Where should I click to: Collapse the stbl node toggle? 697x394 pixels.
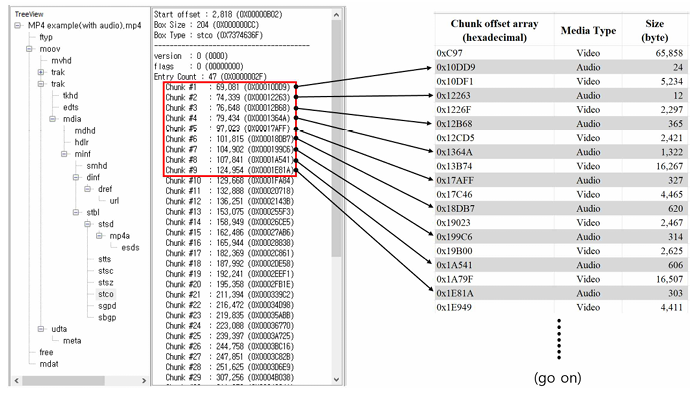coord(76,212)
